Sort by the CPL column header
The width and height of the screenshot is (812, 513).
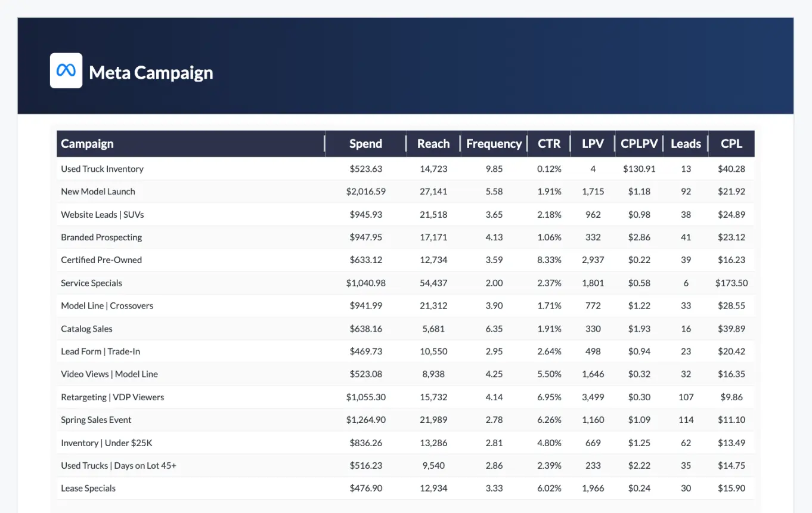[x=732, y=144]
